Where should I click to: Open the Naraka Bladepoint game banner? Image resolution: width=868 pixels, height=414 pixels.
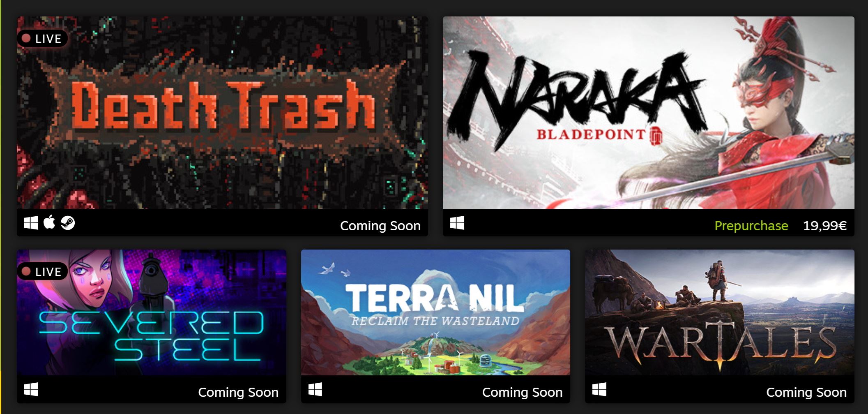(648, 113)
